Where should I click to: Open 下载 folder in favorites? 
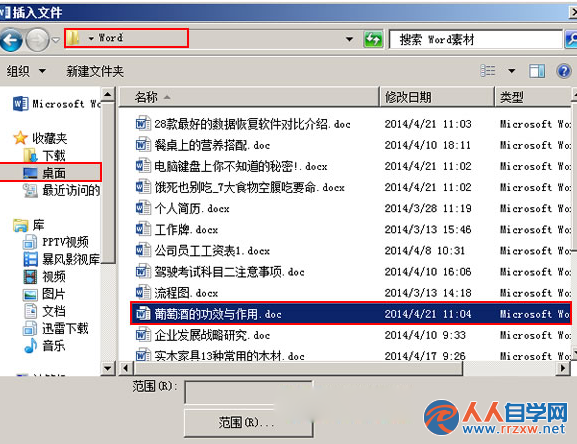pos(45,155)
